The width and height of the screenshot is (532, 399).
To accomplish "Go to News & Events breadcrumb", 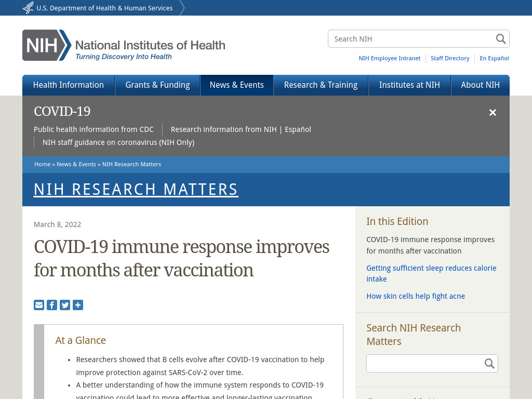I will pyautogui.click(x=76, y=164).
